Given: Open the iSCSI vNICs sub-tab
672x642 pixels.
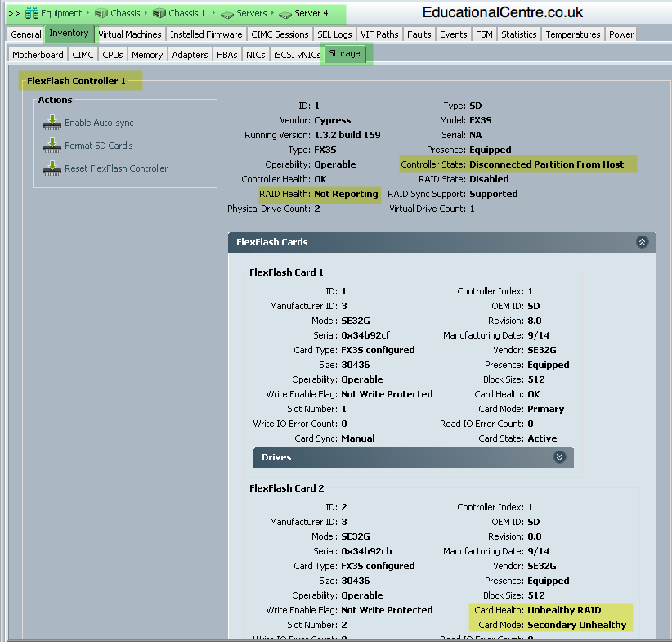Looking at the screenshot, I should (x=297, y=55).
